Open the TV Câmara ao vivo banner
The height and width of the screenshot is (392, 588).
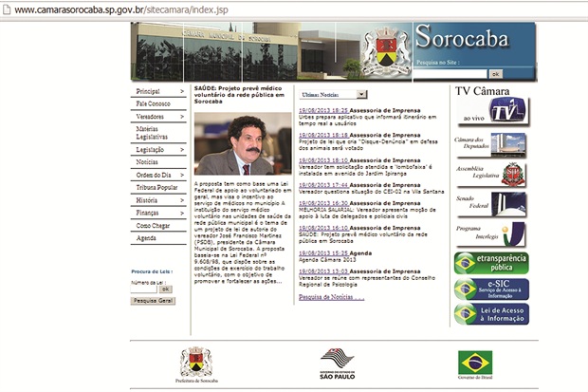click(493, 111)
